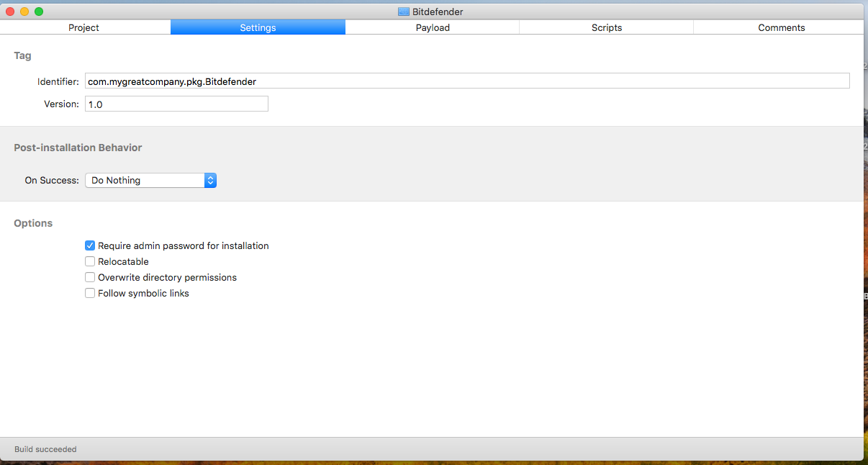Click the Bitdefender document icon in title bar
The height and width of the screenshot is (465, 868).
point(403,12)
